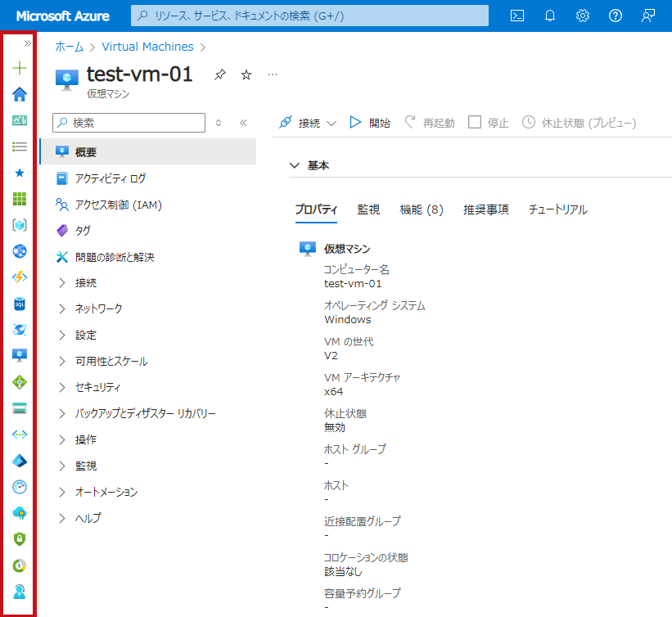The image size is (672, 617).
Task: Collapse the resource menu with double chevron
Action: [x=243, y=123]
